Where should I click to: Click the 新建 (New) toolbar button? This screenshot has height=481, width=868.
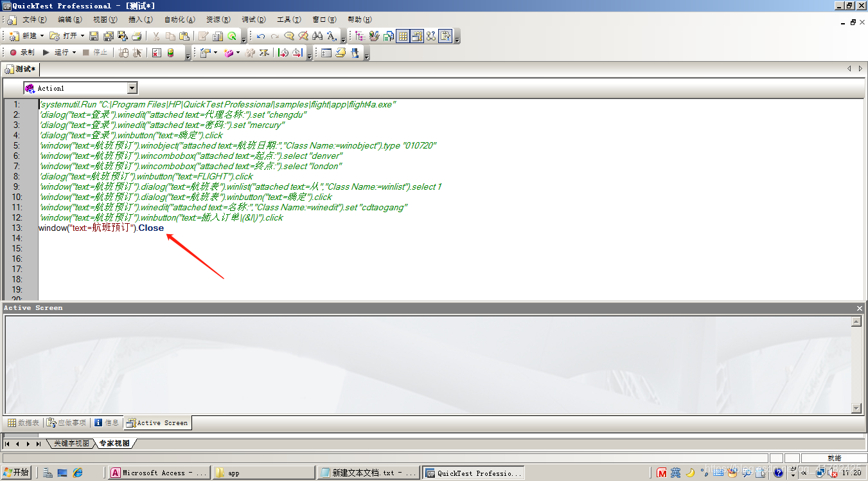[x=23, y=36]
